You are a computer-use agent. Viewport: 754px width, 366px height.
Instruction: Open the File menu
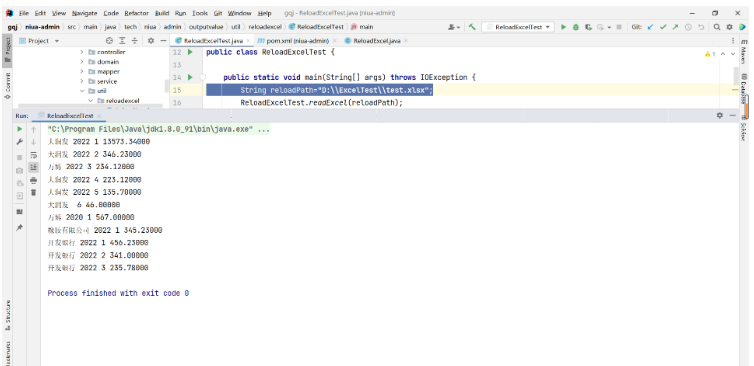[24, 13]
